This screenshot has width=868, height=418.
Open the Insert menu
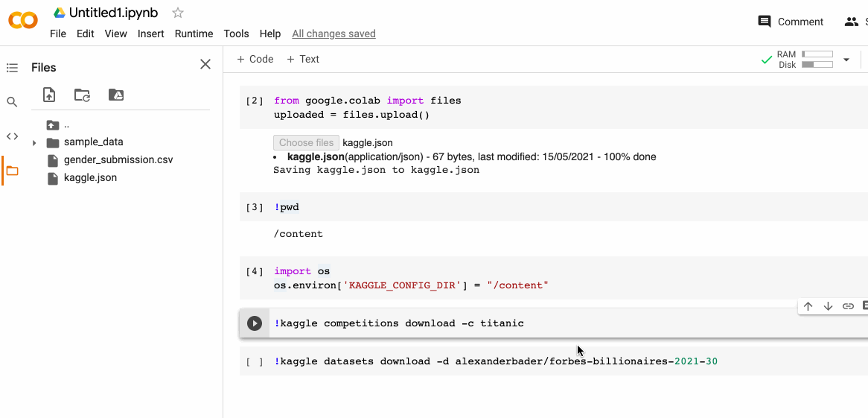pos(150,34)
